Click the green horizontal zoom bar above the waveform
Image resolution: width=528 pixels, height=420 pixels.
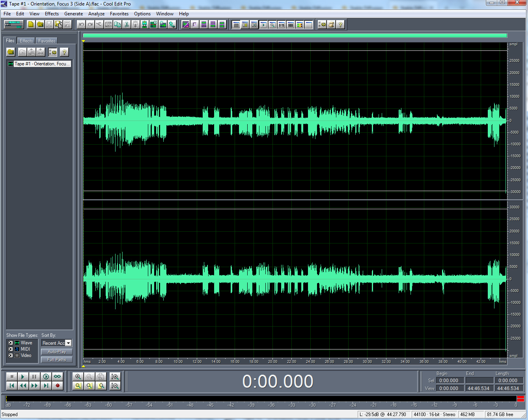(x=295, y=35)
